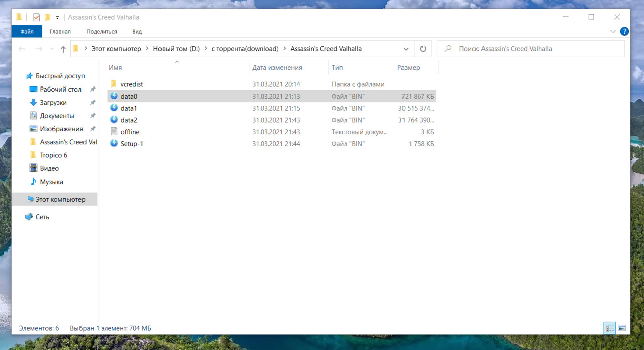Open Assassin's Creed Val folder in sidebar

coord(68,142)
